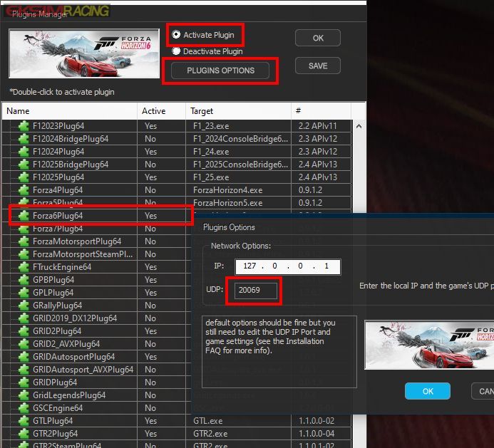Image resolution: width=494 pixels, height=448 pixels.
Task: Click the F12025Plug64 plugin icon
Action: (24, 177)
